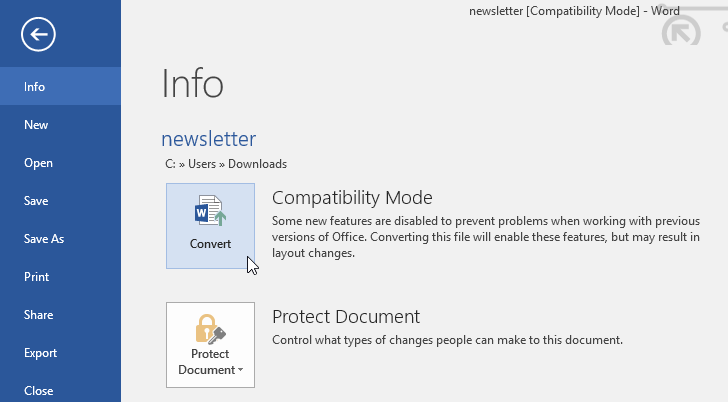Open the Protect Document dropdown
The image size is (728, 402).
click(210, 344)
